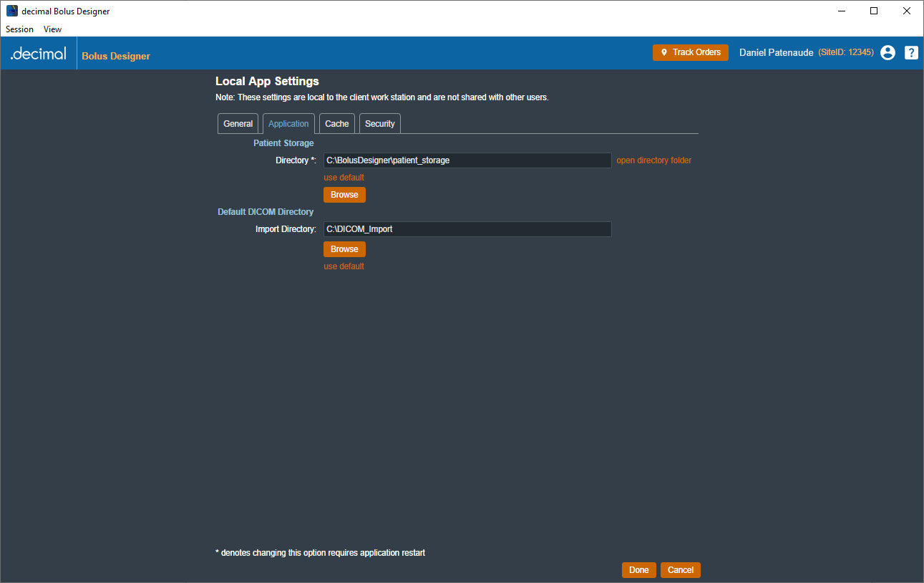The image size is (924, 583).
Task: Click the help question mark icon
Action: coord(911,52)
